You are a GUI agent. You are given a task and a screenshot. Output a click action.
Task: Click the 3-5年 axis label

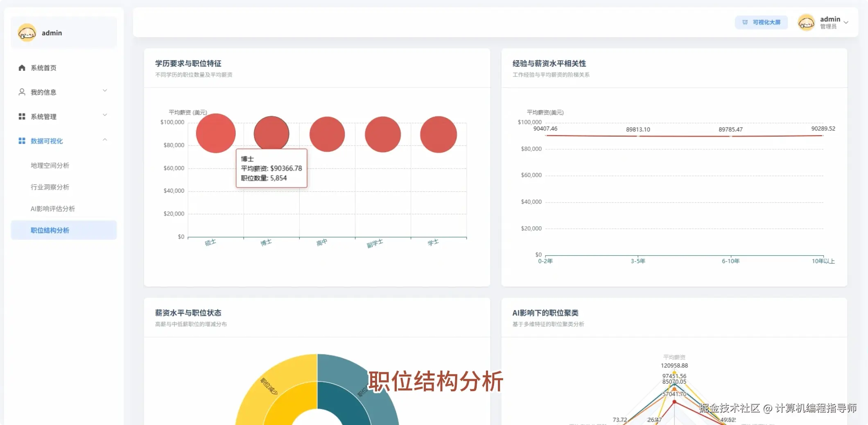(638, 261)
